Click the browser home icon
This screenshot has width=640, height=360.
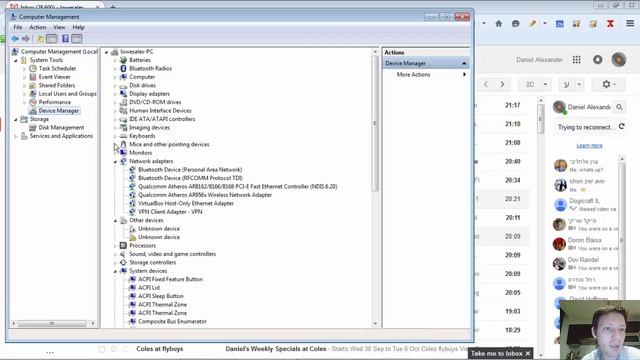[499, 24]
